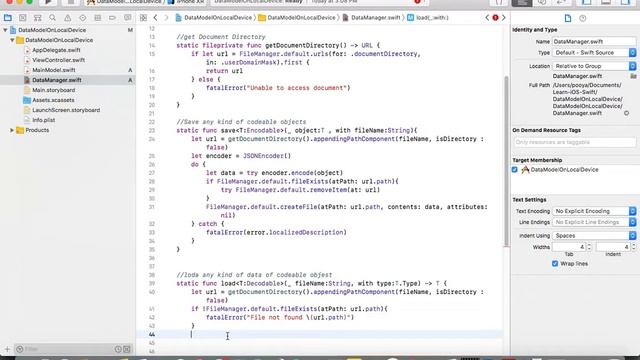Image resolution: width=640 pixels, height=360 pixels.
Task: Open Main.storyboard in navigator
Action: [53, 90]
